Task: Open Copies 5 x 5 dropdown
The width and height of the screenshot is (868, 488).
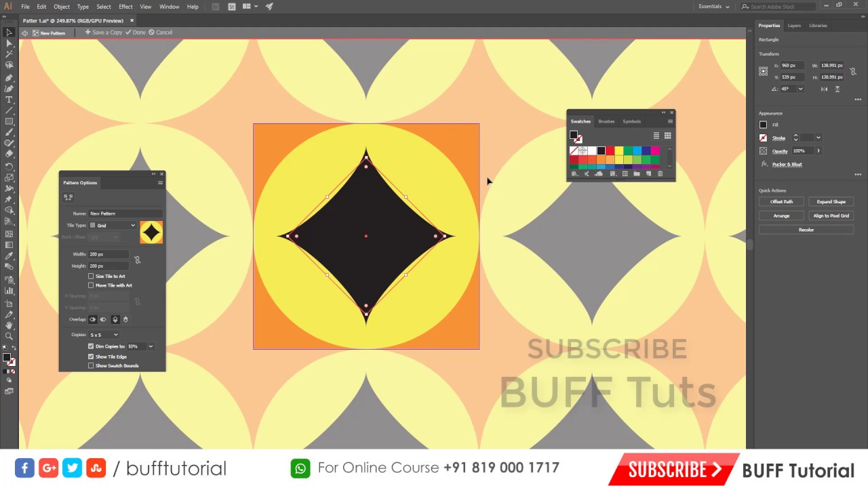Action: pos(104,335)
